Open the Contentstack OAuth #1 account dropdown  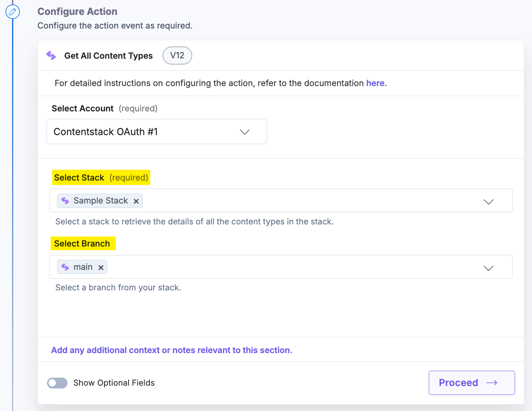[157, 132]
